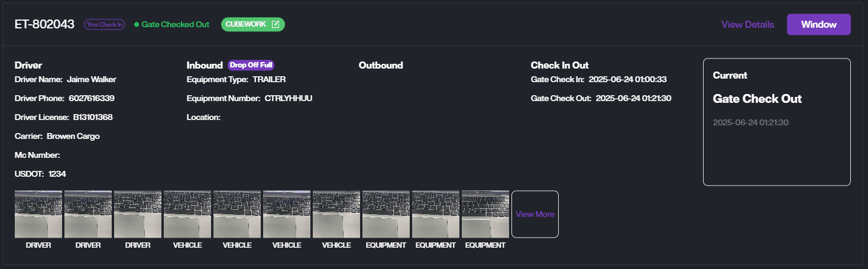The height and width of the screenshot is (269, 868).
Task: Open the third DRIVER photo thumbnail
Action: [x=138, y=214]
